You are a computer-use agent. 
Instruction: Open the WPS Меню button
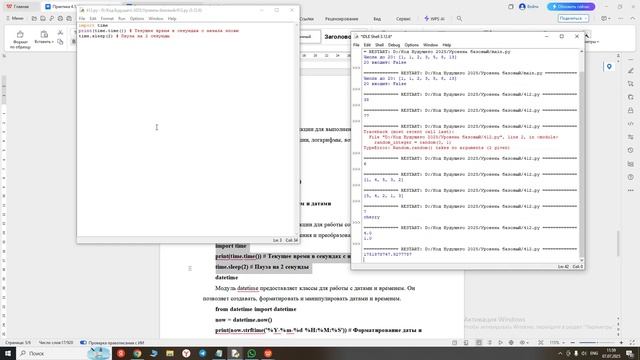pyautogui.click(x=15, y=18)
